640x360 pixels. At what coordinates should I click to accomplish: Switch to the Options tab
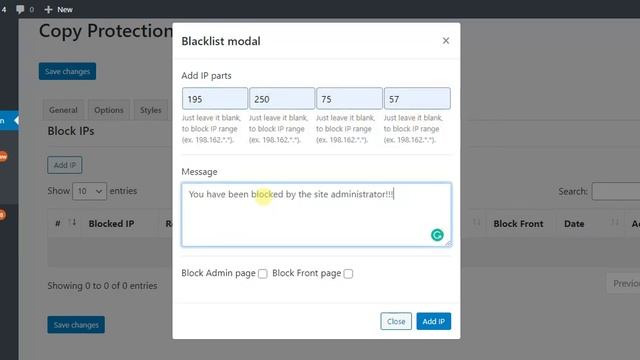(x=109, y=110)
